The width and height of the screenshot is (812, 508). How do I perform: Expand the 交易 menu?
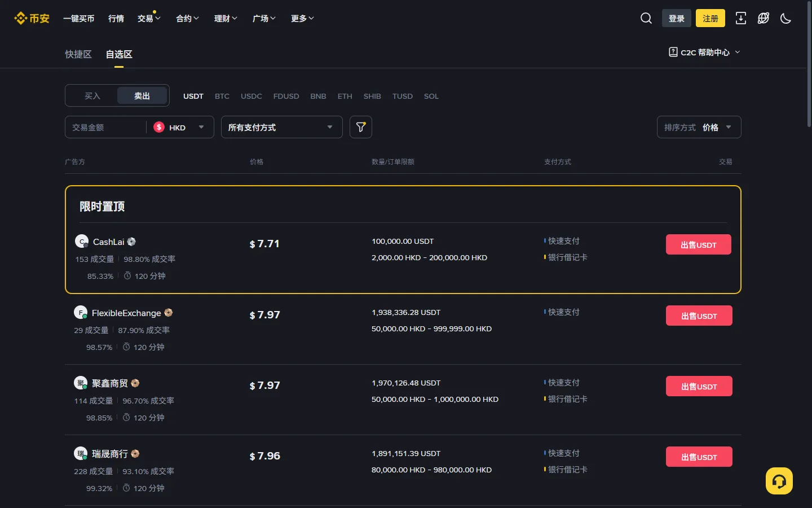[149, 19]
